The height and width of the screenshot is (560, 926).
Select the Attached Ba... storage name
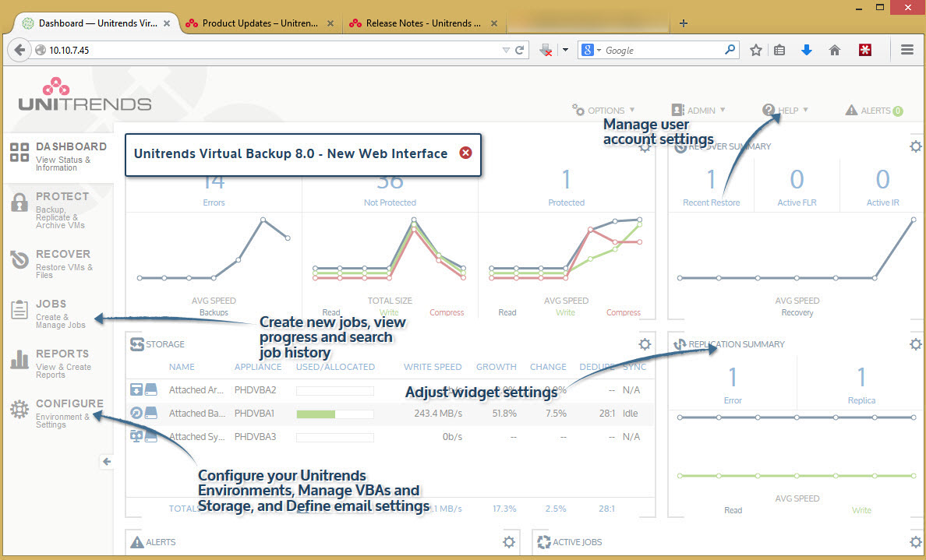tap(197, 413)
